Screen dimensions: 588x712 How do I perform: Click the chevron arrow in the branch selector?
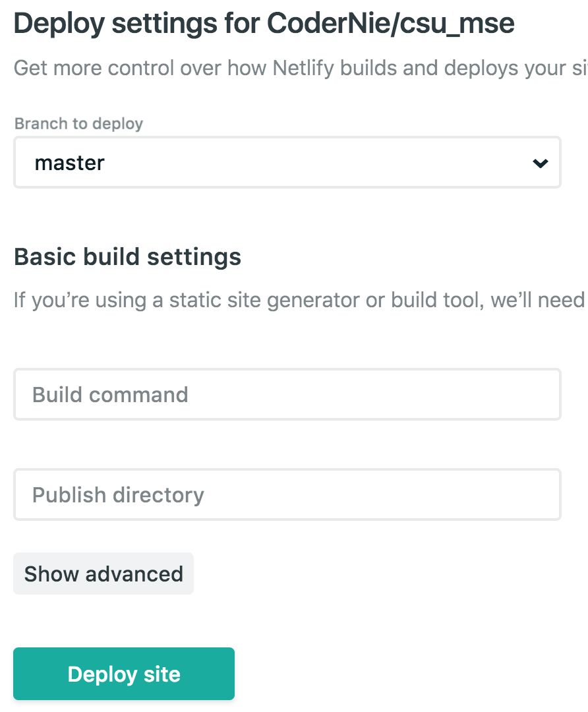pos(541,163)
